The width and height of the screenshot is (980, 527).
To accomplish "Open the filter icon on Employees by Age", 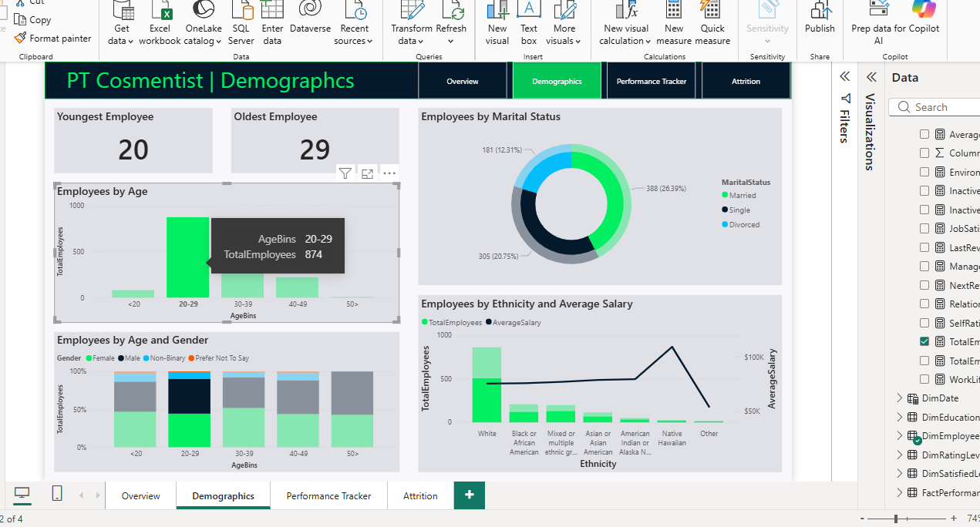I will tap(345, 173).
